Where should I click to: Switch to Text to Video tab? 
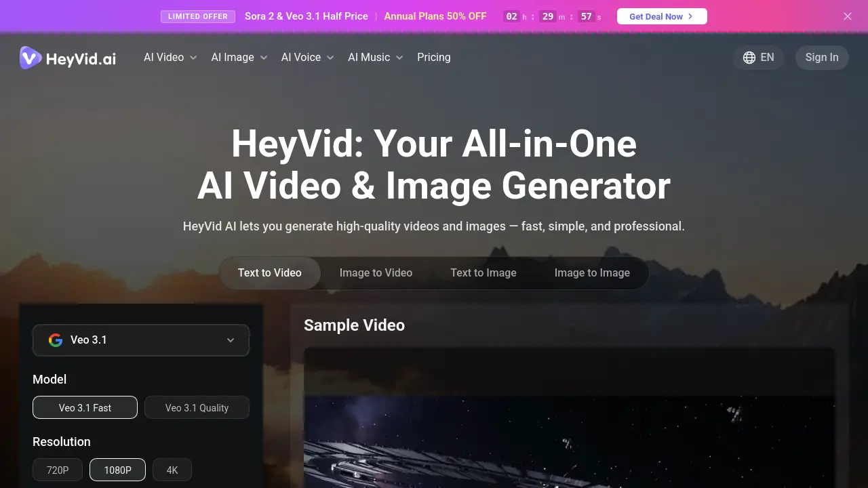[270, 273]
